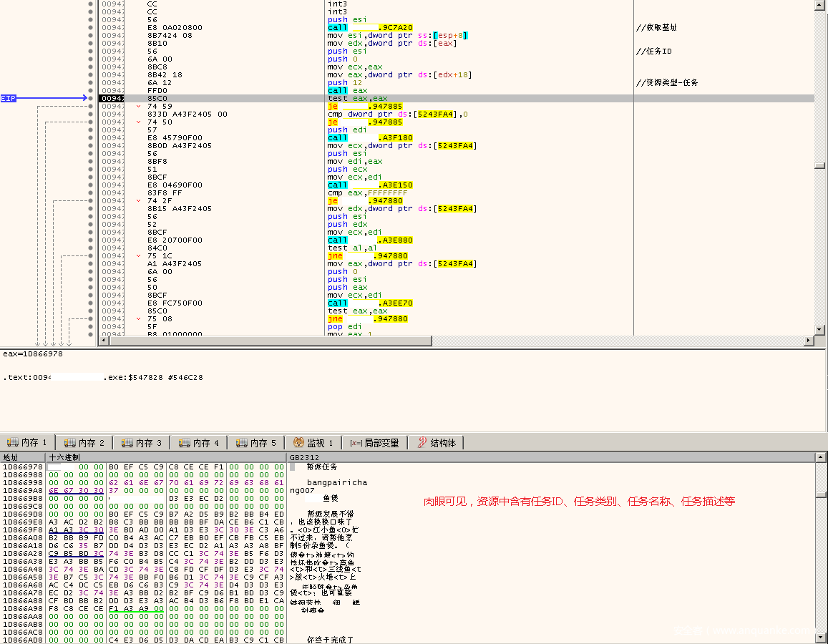Click the red jump arrow beside bytes 74 59
This screenshot has height=644, width=828.
(140, 106)
